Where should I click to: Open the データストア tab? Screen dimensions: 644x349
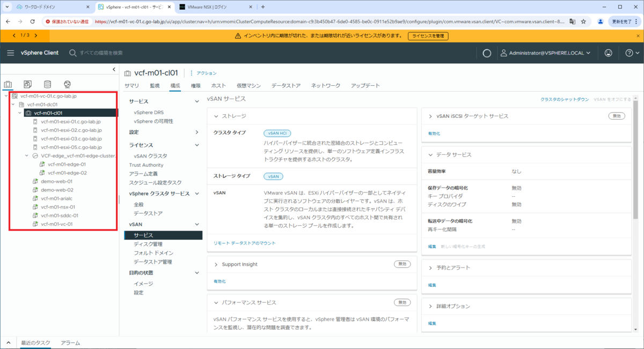tap(286, 86)
